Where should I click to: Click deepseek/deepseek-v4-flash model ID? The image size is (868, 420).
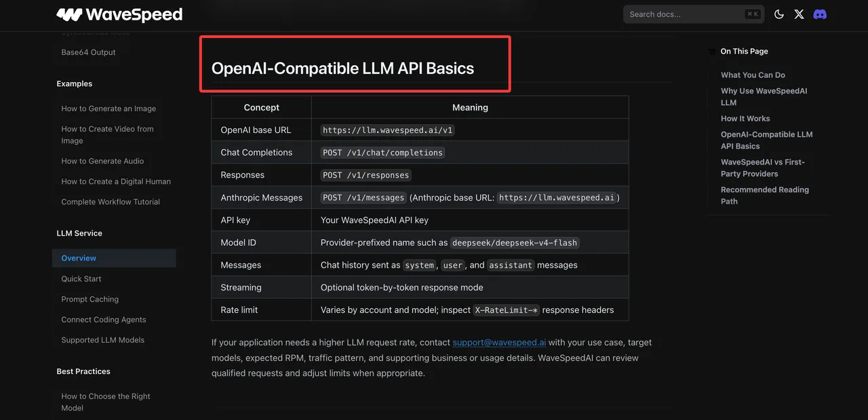(515, 243)
